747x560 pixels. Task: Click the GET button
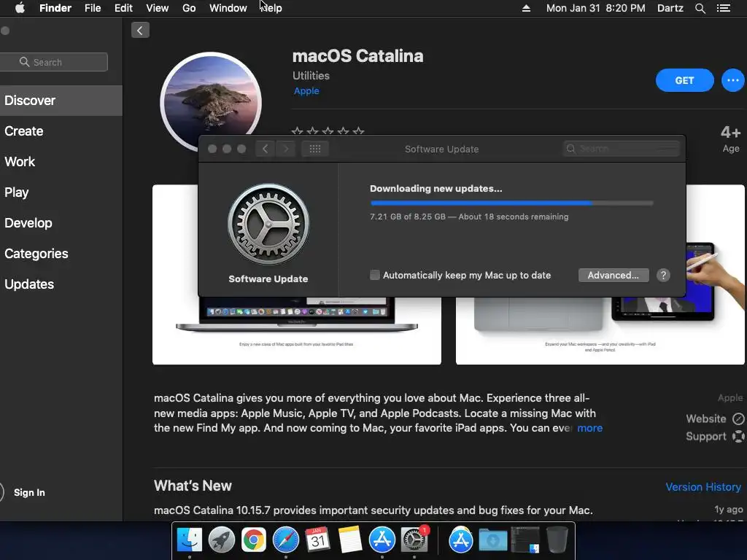point(684,80)
